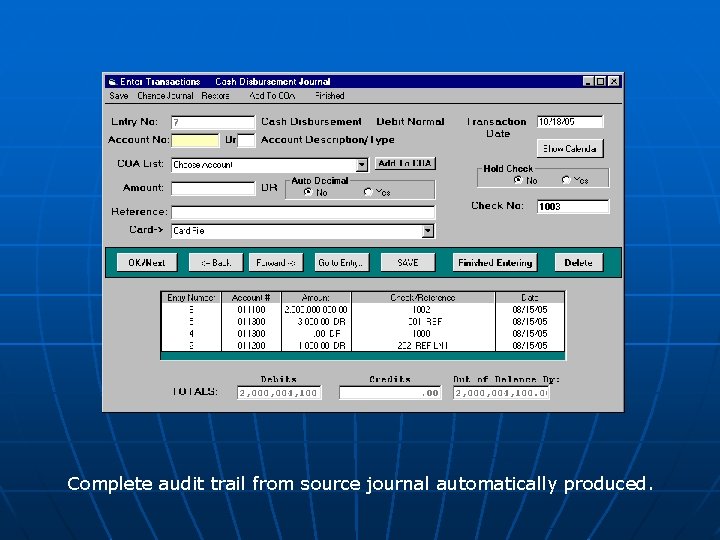Click the Forward button
The image size is (720, 540).
click(x=276, y=263)
